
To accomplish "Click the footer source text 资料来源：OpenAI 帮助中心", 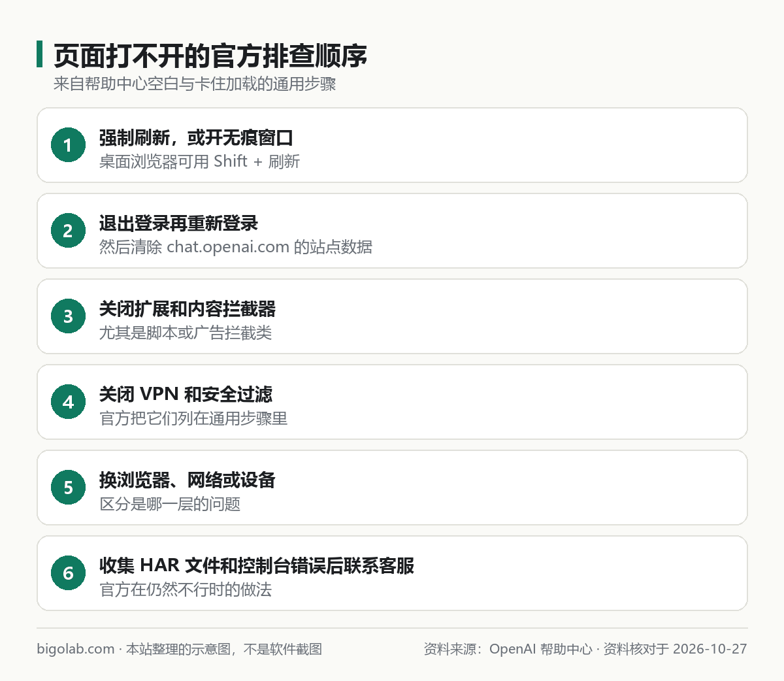I will [x=508, y=649].
